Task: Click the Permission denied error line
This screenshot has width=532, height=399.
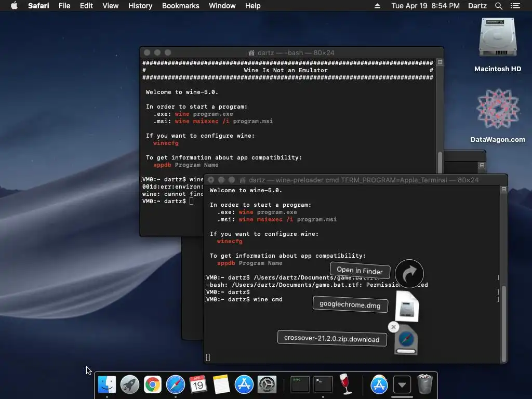Action: pyautogui.click(x=317, y=285)
